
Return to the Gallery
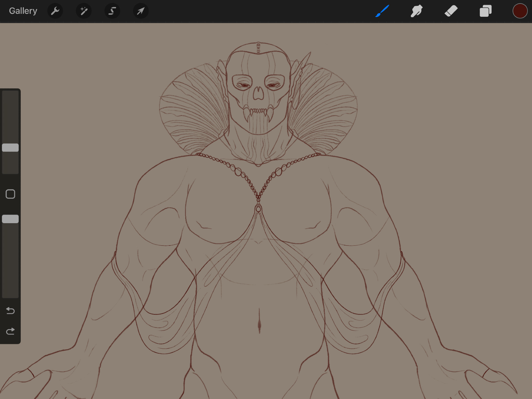pos(23,11)
